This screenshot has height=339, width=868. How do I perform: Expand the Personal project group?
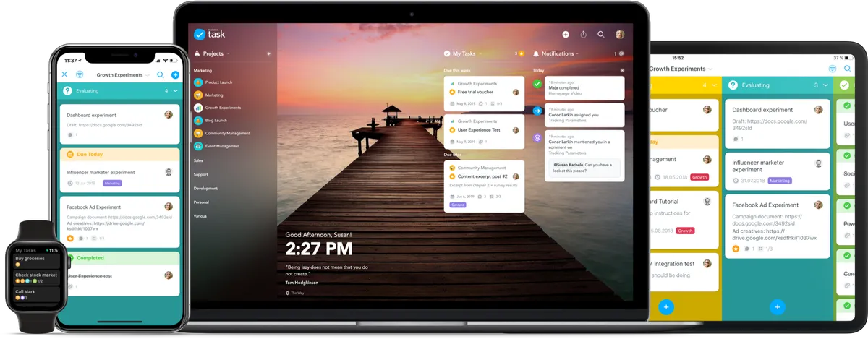(201, 202)
